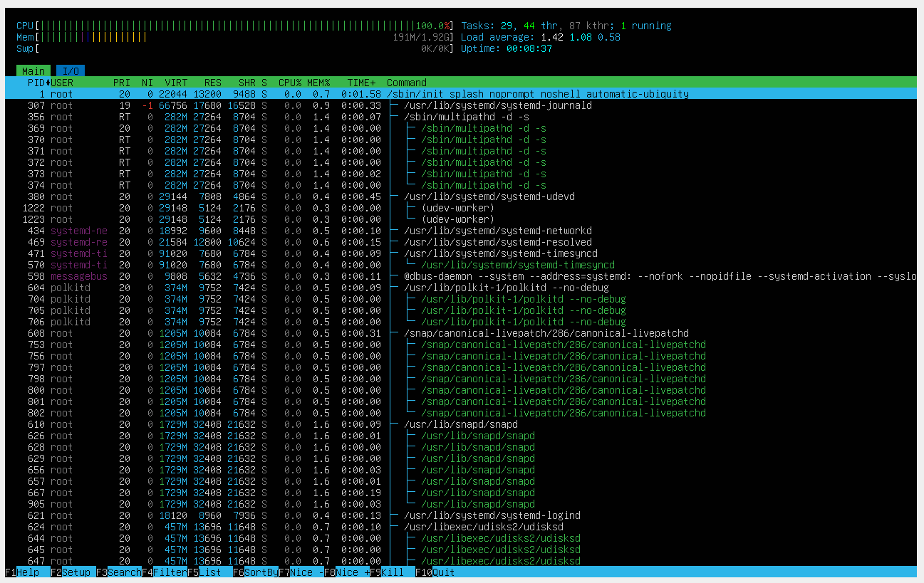Click the Load average values
Image resolution: width=924 pixels, height=583 pixels.
(581, 37)
